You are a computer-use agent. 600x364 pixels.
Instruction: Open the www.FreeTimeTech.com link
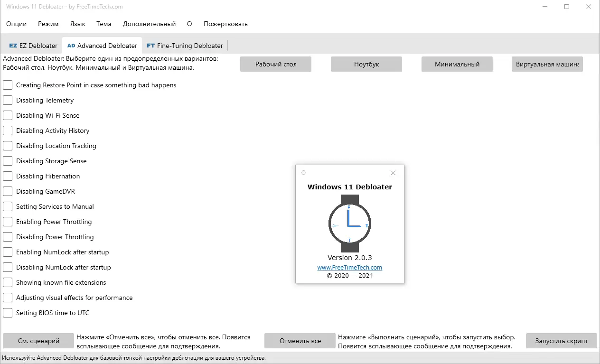point(350,267)
